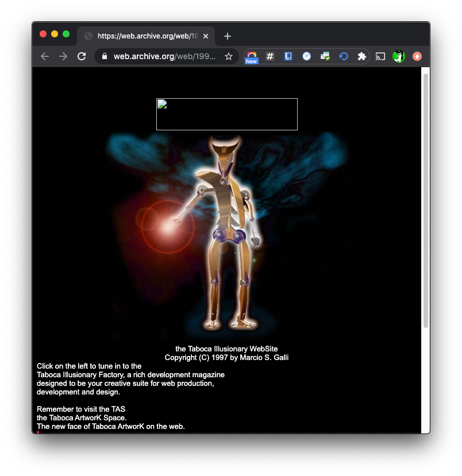The width and height of the screenshot is (462, 476).
Task: Open a new browser tab
Action: point(228,36)
